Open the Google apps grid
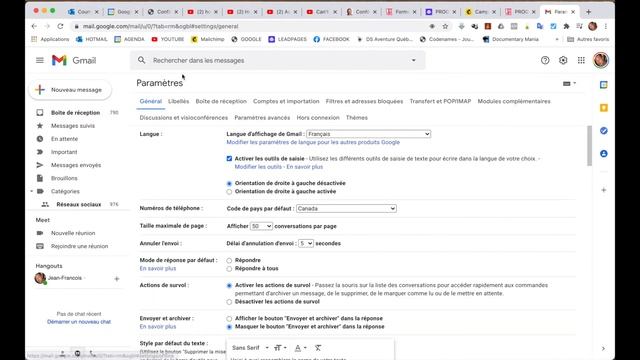640x360 pixels. [581, 60]
